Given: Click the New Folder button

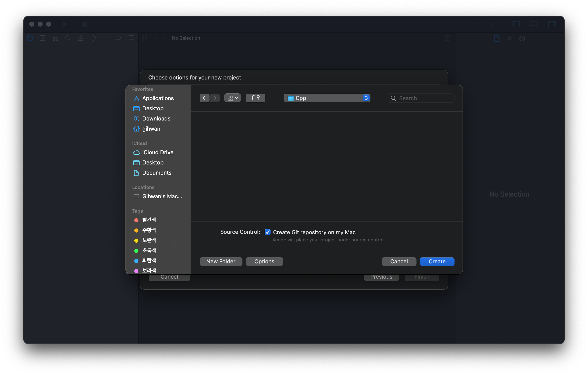Looking at the screenshot, I should pos(221,261).
